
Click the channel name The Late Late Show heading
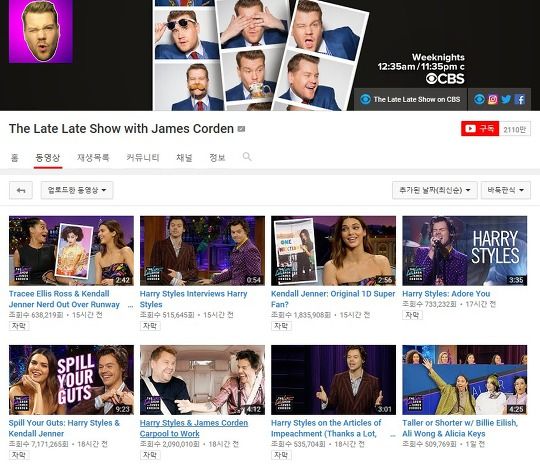[x=121, y=129]
